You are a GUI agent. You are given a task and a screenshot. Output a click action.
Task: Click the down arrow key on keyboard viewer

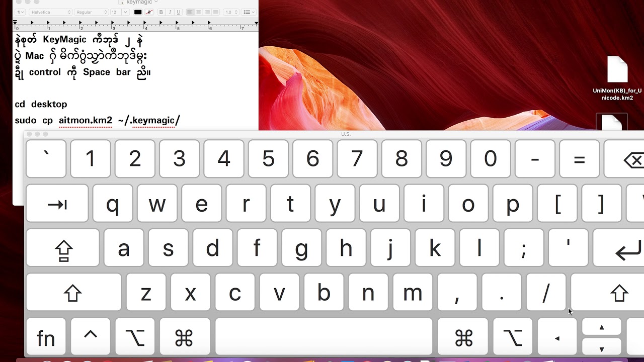602,347
